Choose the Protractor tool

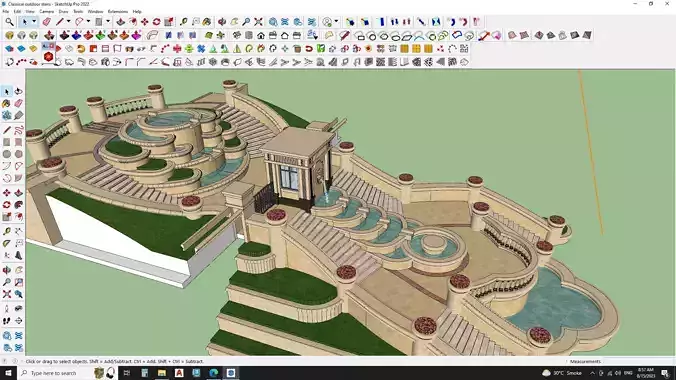click(x=6, y=243)
